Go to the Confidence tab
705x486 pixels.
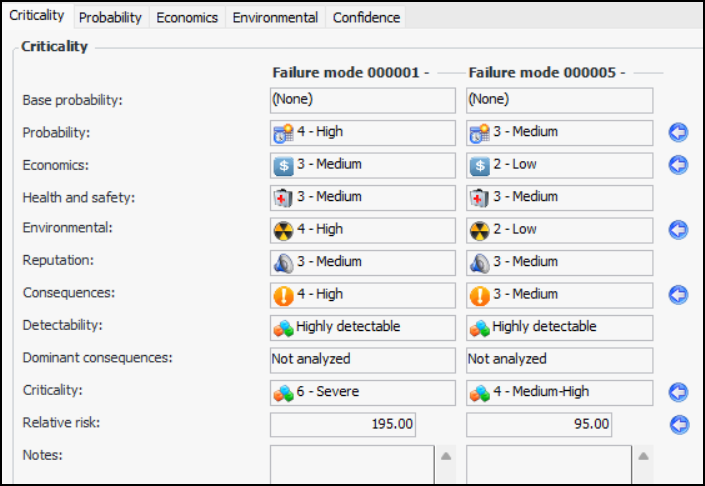366,18
